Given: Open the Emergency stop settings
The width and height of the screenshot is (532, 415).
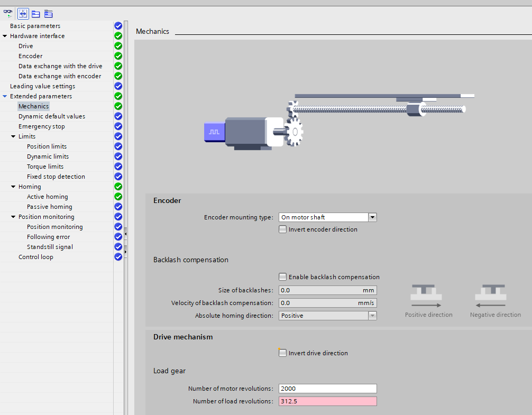Looking at the screenshot, I should 41,126.
